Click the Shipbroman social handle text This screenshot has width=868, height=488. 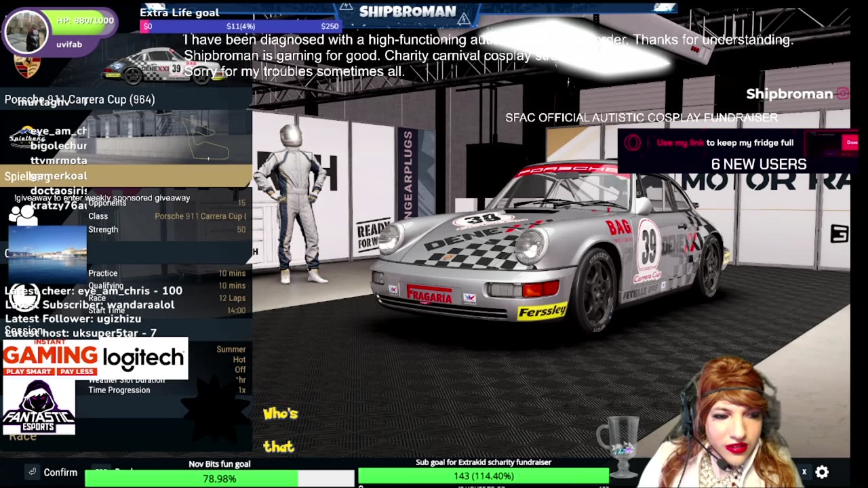[789, 94]
